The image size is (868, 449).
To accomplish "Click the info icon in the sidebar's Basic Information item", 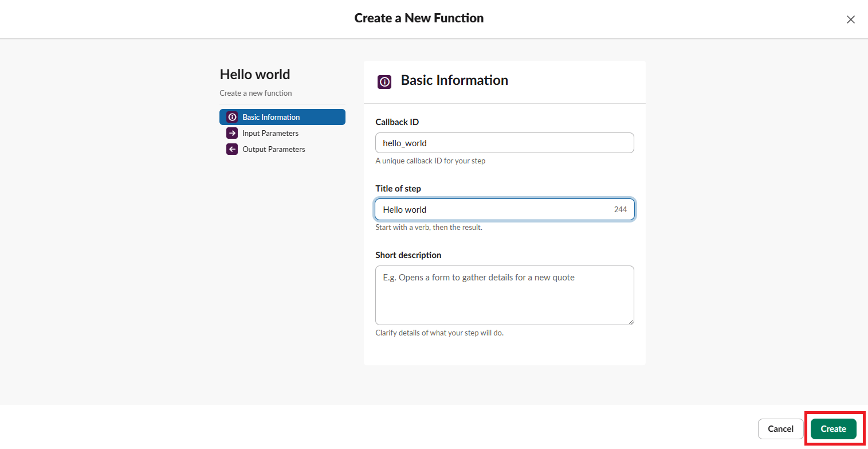I will click(x=232, y=117).
